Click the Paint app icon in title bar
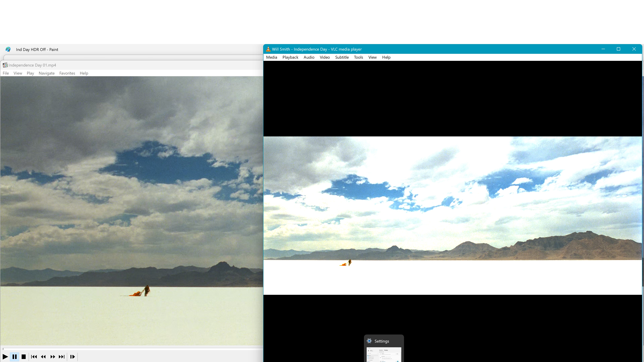The width and height of the screenshot is (644, 362). pyautogui.click(x=8, y=49)
